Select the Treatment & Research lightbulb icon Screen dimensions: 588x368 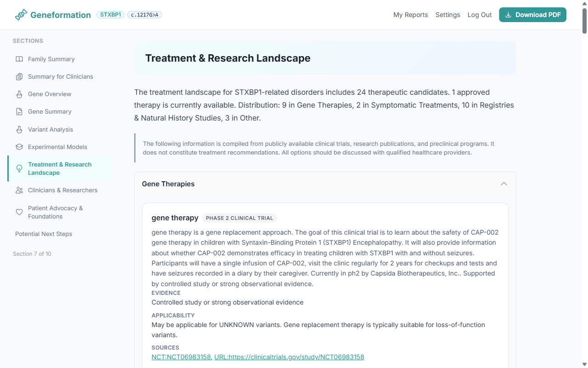click(x=19, y=168)
